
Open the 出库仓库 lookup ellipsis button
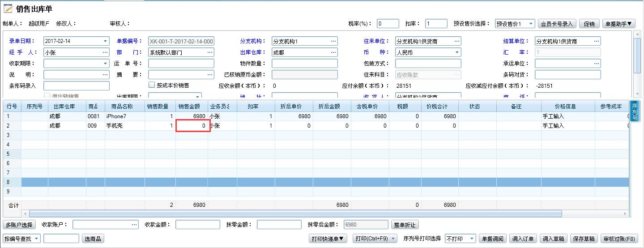tap(333, 52)
